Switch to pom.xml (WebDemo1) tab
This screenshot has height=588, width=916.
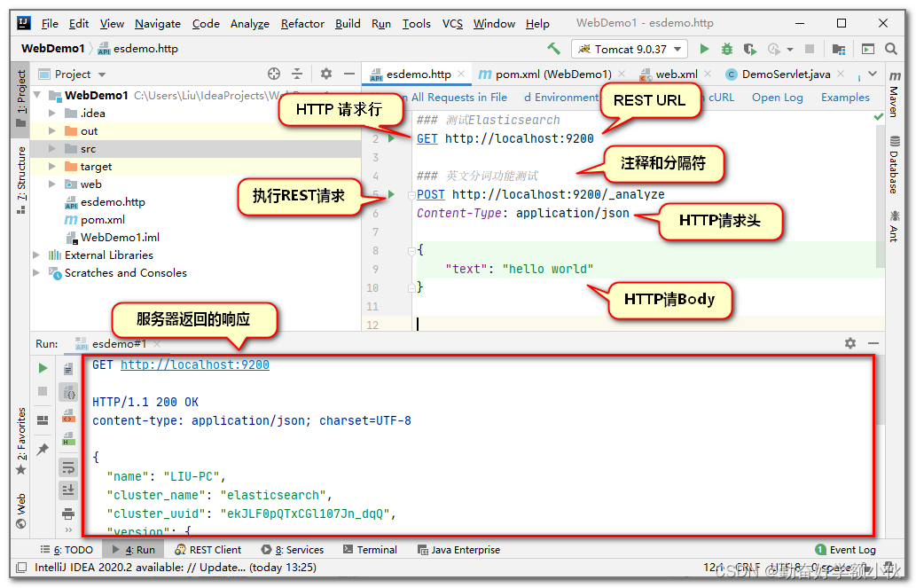(552, 74)
